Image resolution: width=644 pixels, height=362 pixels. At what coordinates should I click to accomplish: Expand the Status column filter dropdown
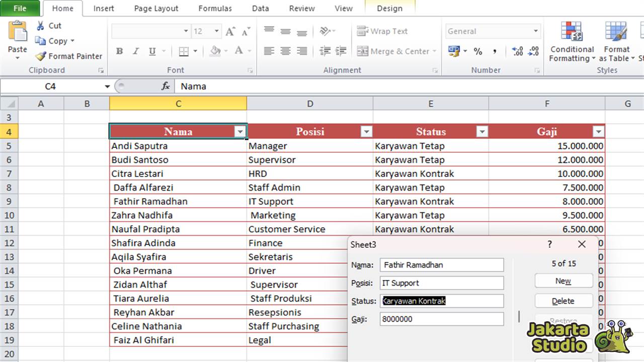(x=482, y=131)
